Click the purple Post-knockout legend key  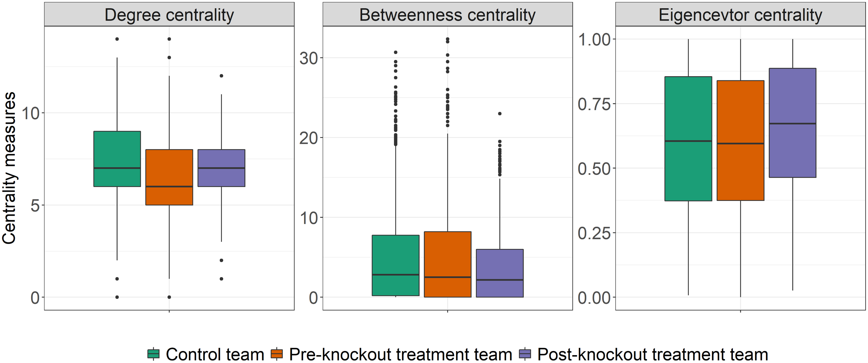(525, 354)
